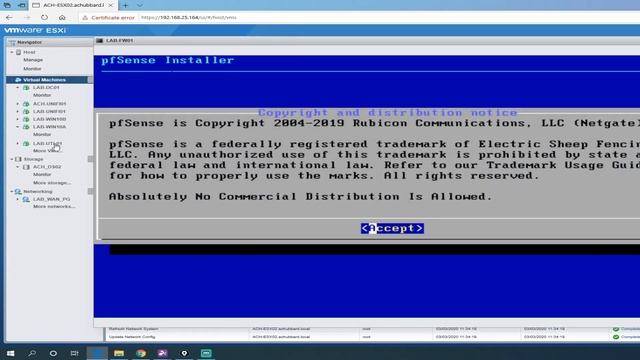Expand the LAB.UNIFI01 VM node
Viewport: 640px width, 360px height.
(18, 111)
